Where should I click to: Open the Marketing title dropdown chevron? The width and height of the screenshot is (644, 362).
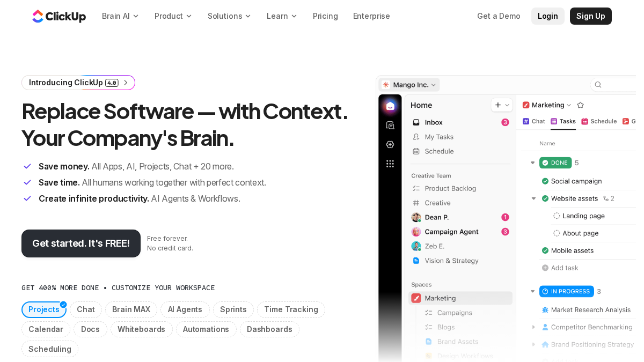[569, 105]
